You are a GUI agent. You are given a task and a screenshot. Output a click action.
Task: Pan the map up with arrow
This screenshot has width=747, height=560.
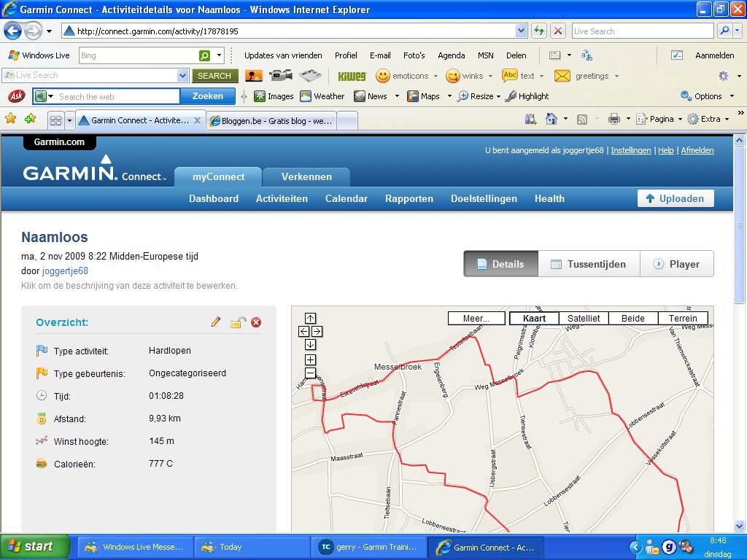pos(310,318)
